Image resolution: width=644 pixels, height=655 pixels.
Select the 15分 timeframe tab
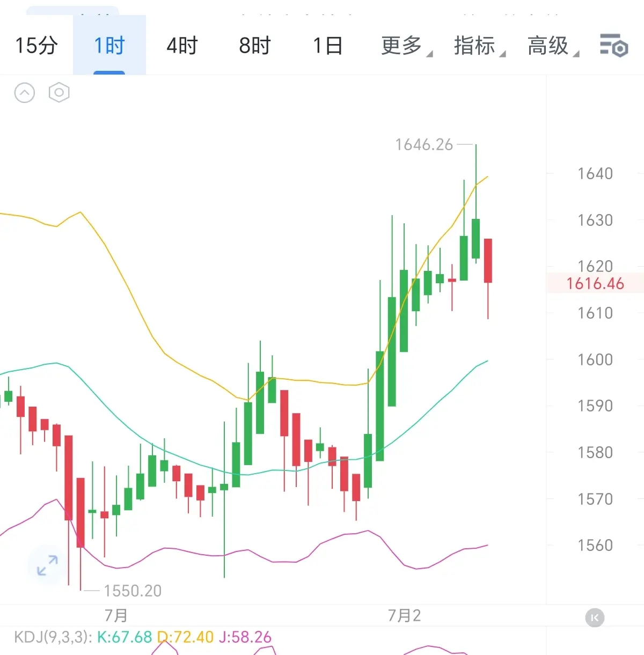click(x=36, y=46)
